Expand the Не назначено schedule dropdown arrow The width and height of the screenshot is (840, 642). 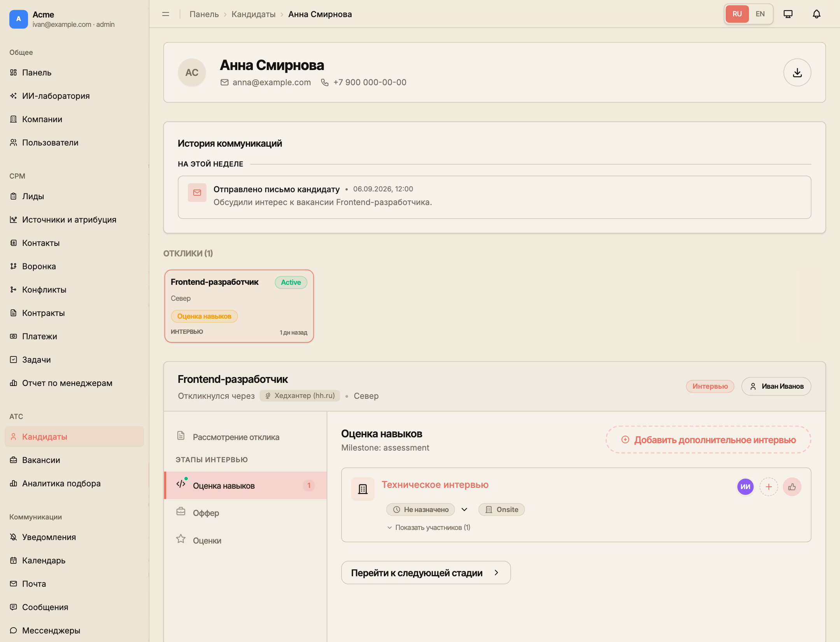click(464, 510)
